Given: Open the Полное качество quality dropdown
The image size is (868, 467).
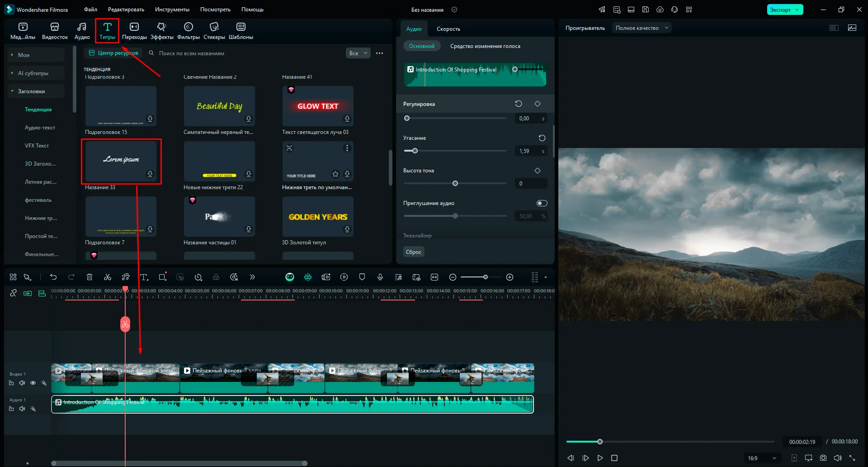Looking at the screenshot, I should click(642, 28).
